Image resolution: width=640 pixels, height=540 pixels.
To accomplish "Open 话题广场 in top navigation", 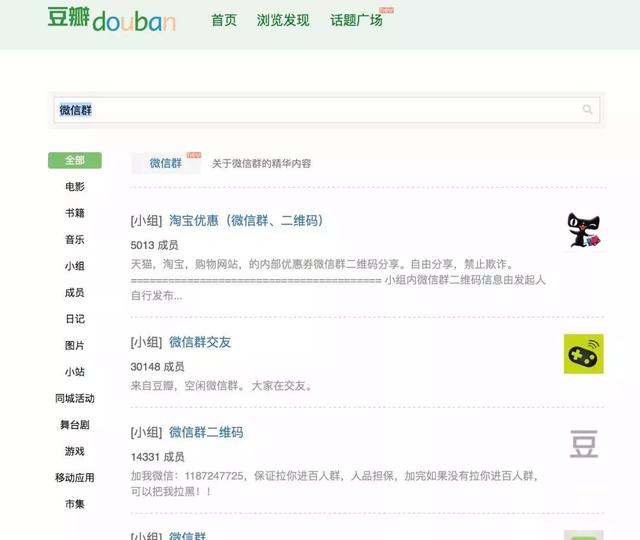I will pyautogui.click(x=356, y=20).
